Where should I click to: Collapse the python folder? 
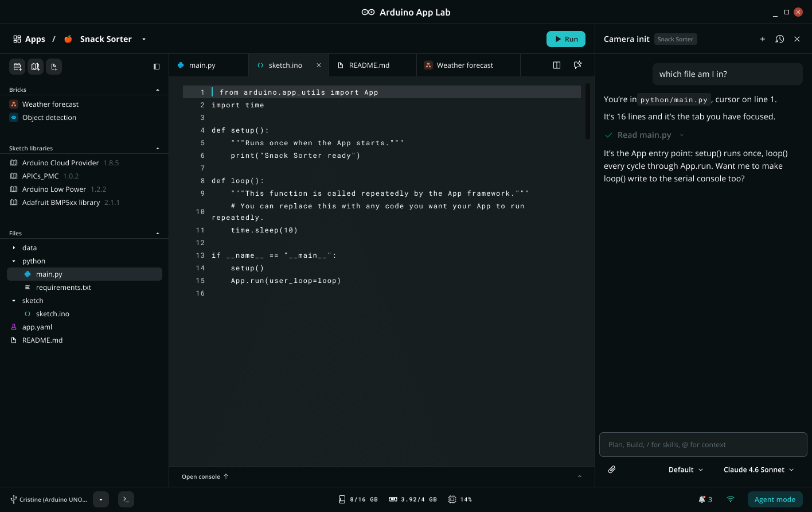pos(14,261)
